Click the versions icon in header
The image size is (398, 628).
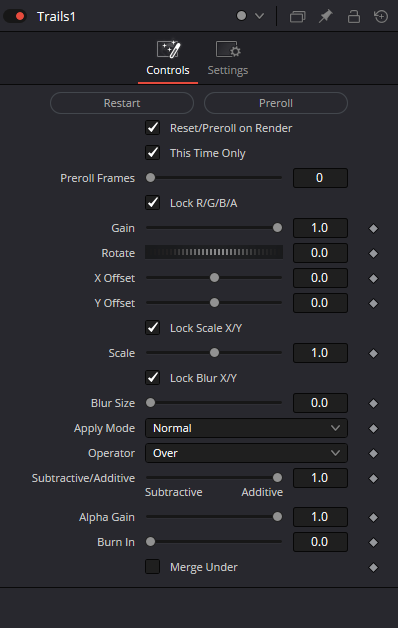point(297,16)
